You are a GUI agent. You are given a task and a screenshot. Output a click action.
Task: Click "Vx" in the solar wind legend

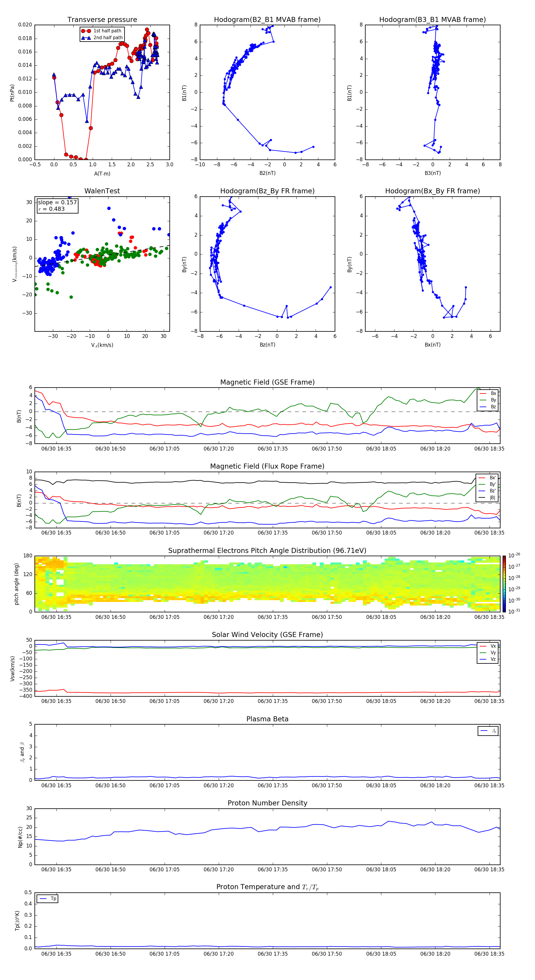[x=493, y=647]
